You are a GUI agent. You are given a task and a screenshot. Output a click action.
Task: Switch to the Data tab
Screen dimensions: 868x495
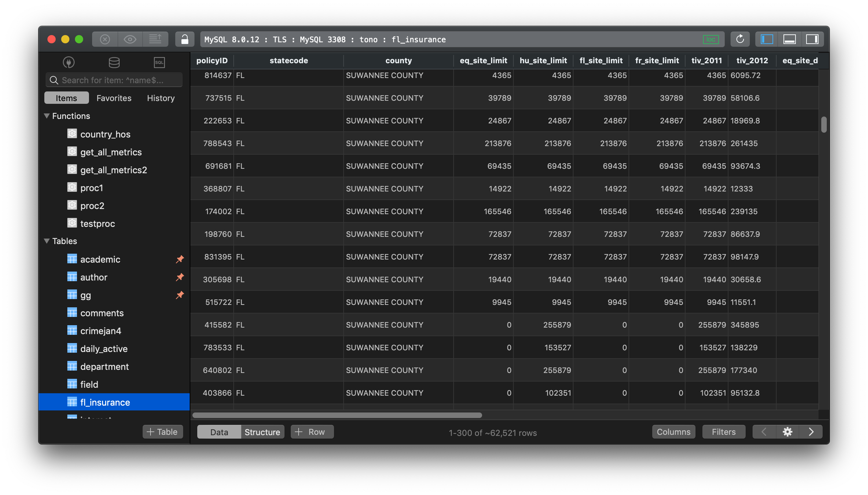click(218, 432)
